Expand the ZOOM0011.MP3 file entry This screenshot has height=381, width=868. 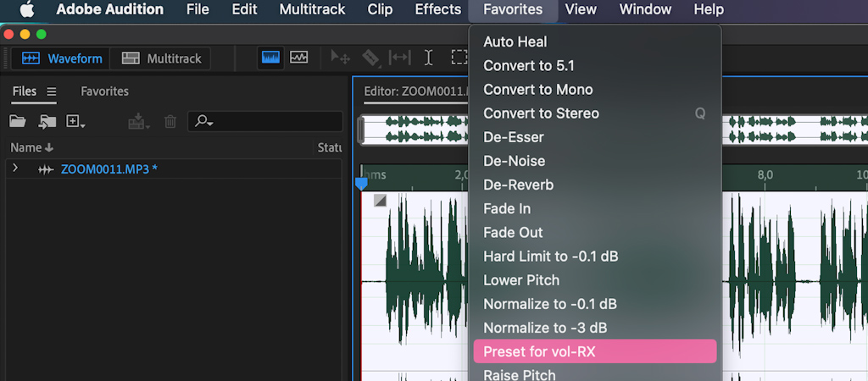click(15, 168)
